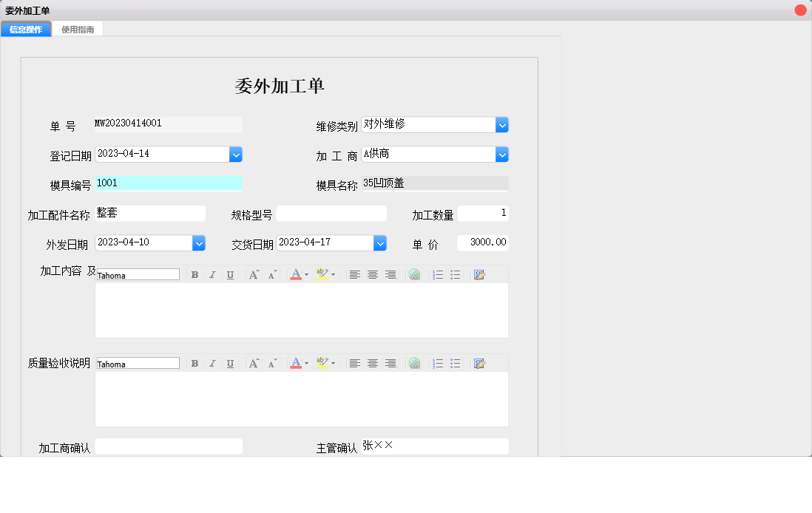This screenshot has width=812, height=513.
Task: Click the 模具编号 input field
Action: pyautogui.click(x=169, y=183)
